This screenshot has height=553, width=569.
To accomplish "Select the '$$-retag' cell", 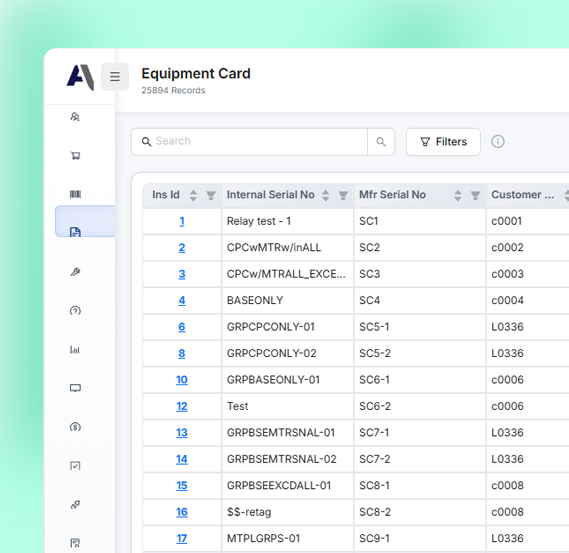I will pyautogui.click(x=287, y=512).
